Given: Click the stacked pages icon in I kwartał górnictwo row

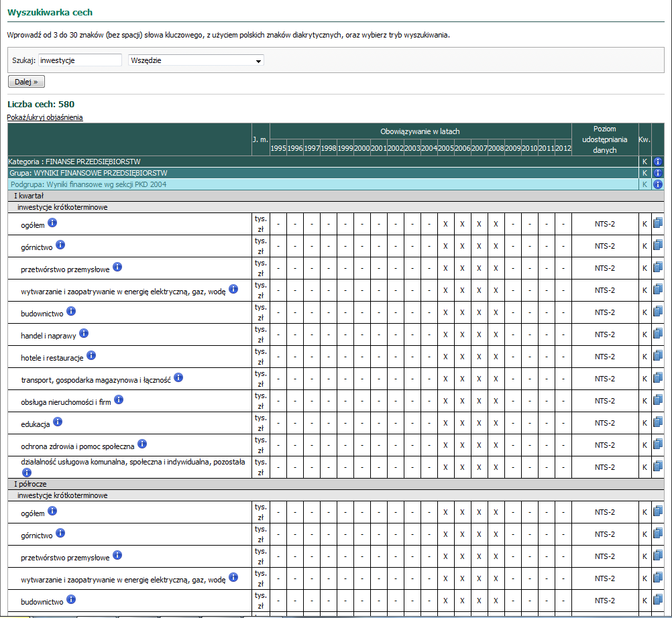Looking at the screenshot, I should coord(658,245).
